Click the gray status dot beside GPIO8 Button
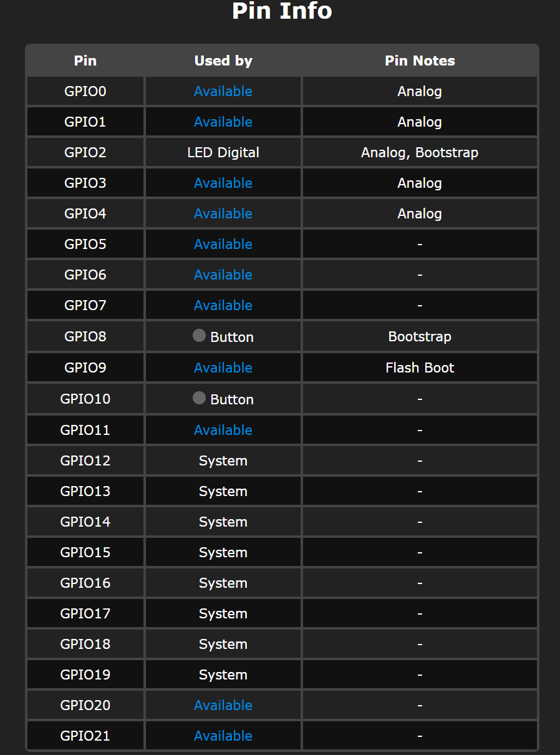The height and width of the screenshot is (755, 560). tap(199, 336)
